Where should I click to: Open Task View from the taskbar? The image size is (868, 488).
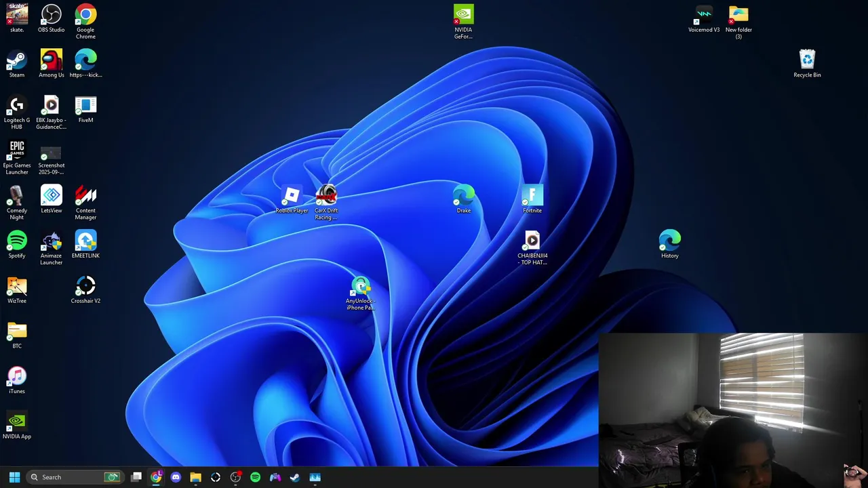[136, 477]
